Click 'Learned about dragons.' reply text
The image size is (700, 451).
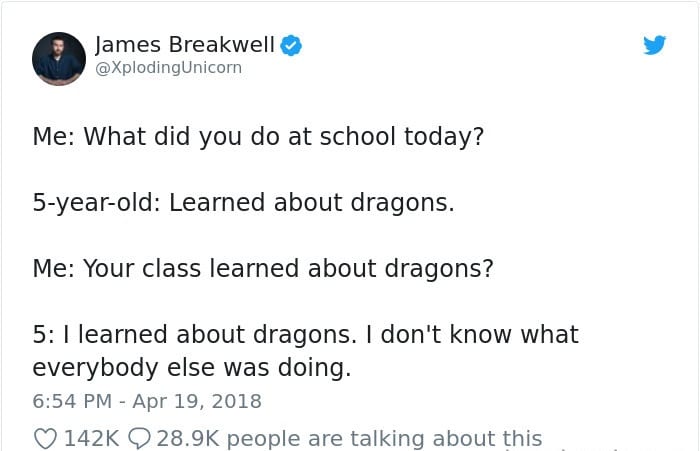click(312, 203)
